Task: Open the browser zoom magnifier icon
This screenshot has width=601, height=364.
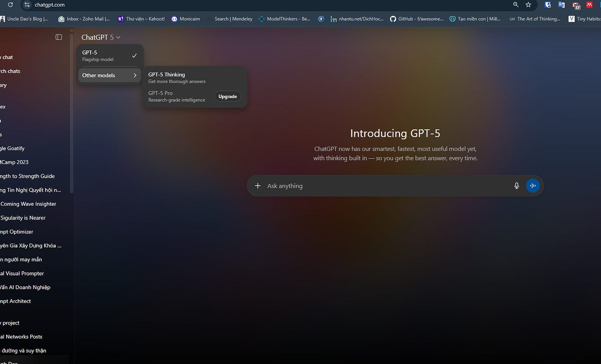Action: (516, 5)
